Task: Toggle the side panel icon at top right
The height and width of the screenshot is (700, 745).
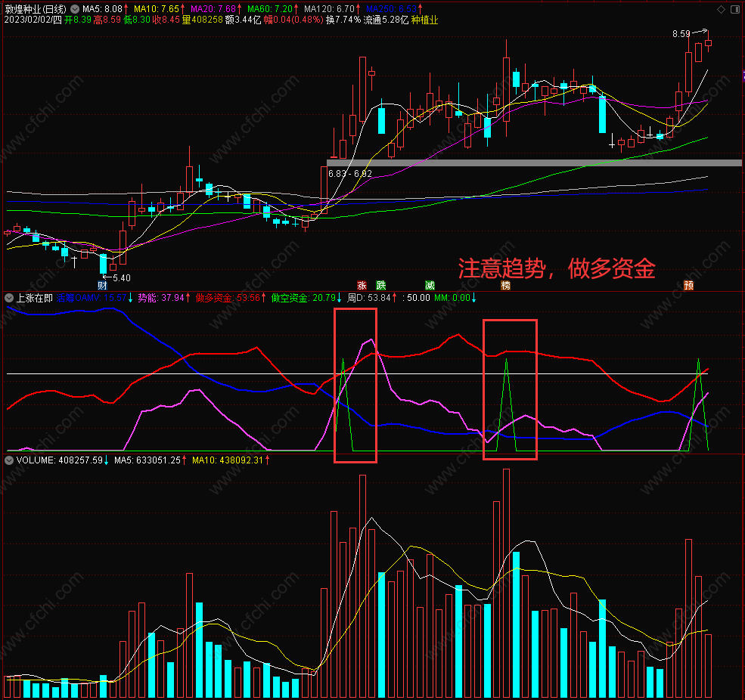Action: 737,9
